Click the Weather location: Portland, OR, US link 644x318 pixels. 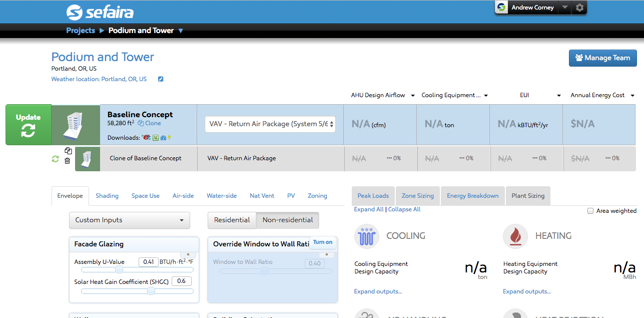coord(99,79)
